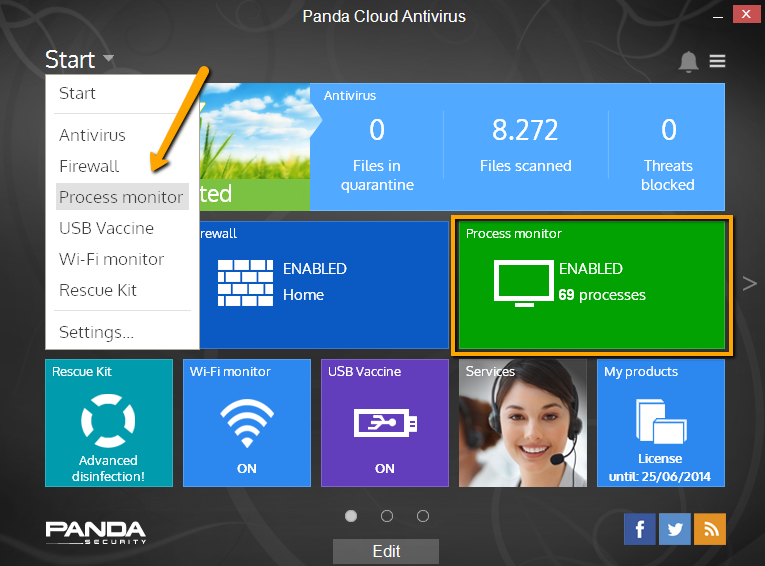Screen dimensions: 765x566
Task: Click the Firewall brick wall icon
Action: tap(245, 283)
